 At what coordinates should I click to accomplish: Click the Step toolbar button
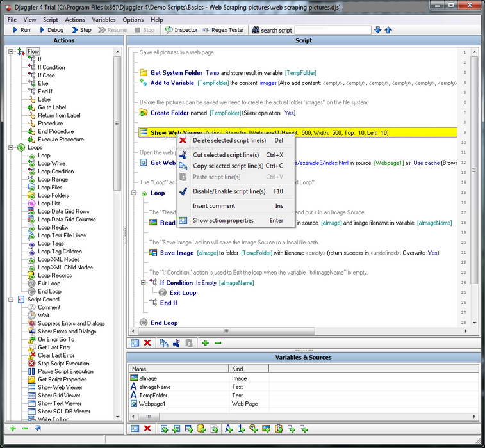(81, 30)
